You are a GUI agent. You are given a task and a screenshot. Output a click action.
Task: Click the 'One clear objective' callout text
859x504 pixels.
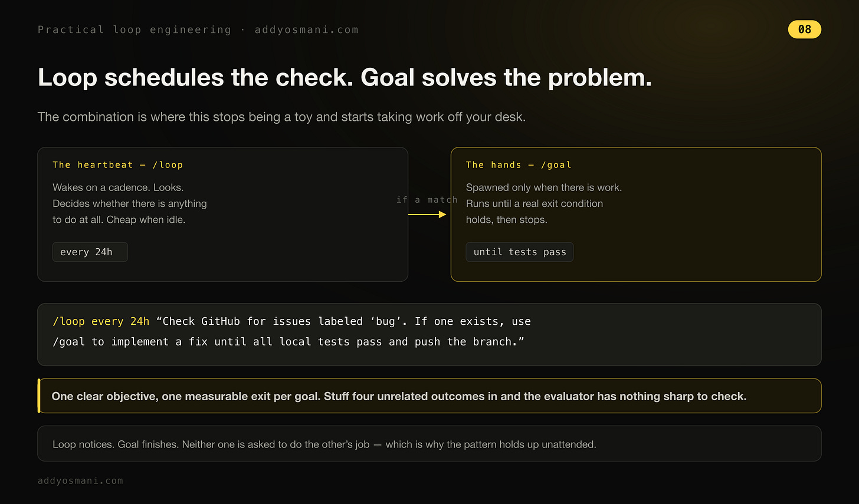[399, 396]
